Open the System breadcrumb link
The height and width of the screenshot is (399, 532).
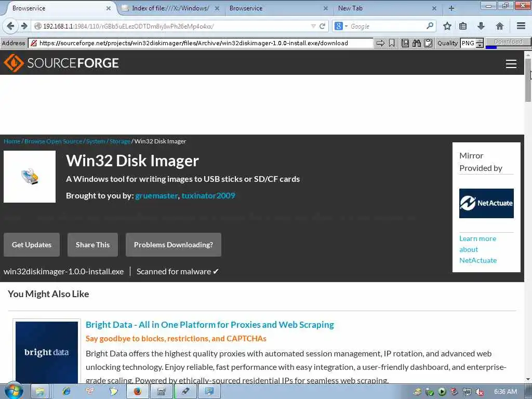[96, 141]
